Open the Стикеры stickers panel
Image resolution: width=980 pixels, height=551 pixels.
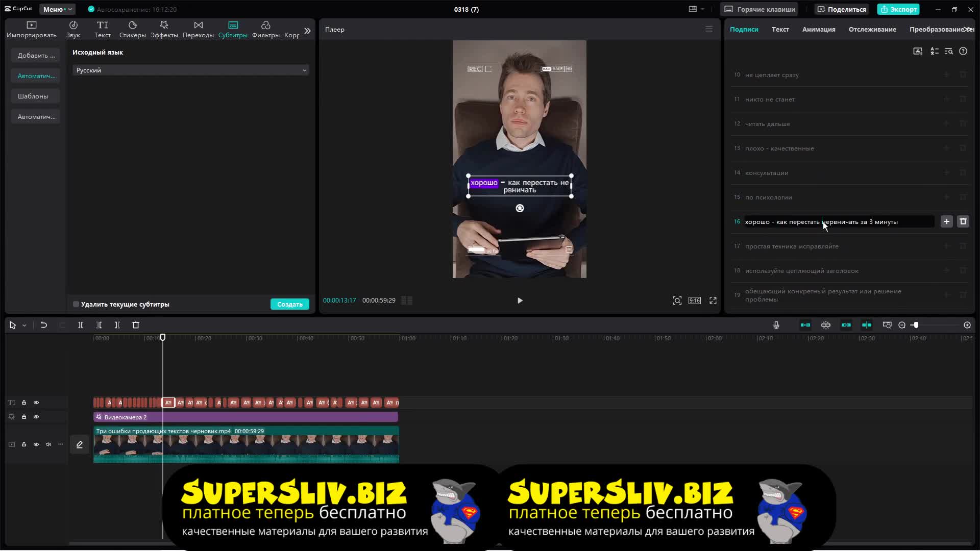coord(133,30)
